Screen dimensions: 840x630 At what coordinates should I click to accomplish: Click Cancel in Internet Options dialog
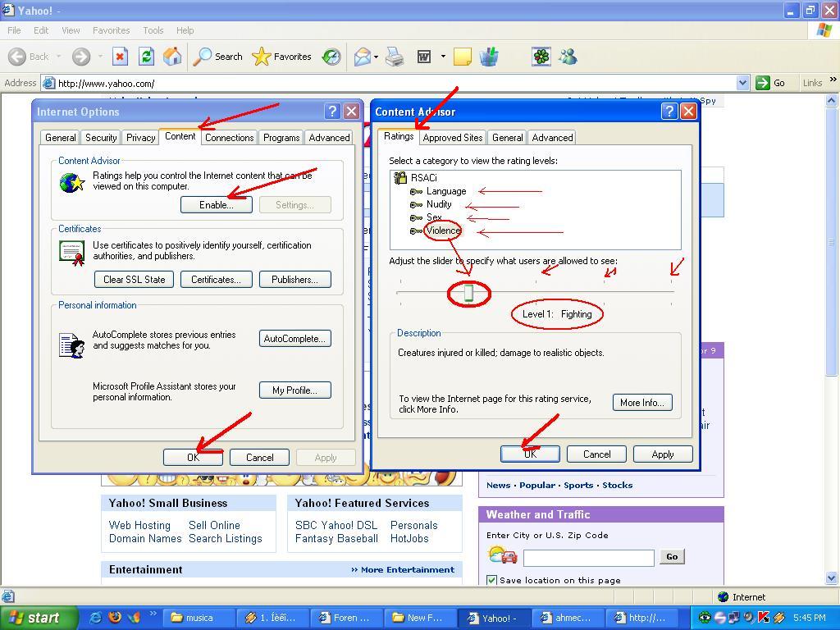point(259,458)
